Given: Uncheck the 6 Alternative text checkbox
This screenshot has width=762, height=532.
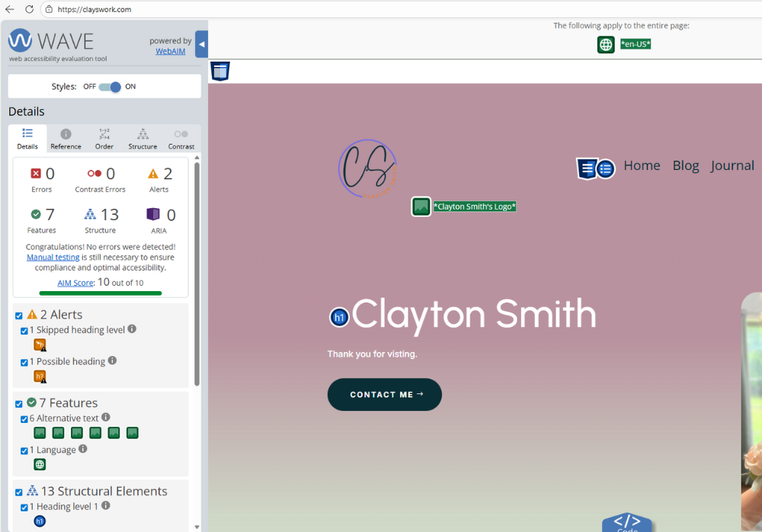Looking at the screenshot, I should [x=24, y=418].
